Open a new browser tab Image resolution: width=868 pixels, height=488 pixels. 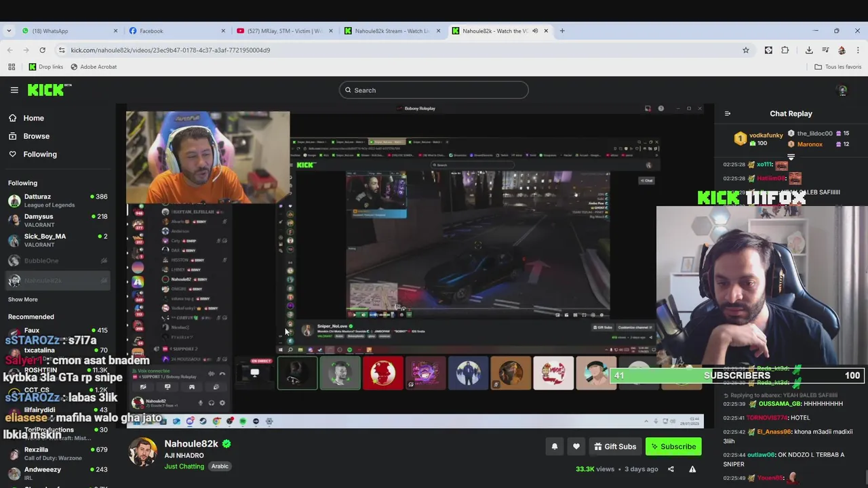tap(562, 30)
